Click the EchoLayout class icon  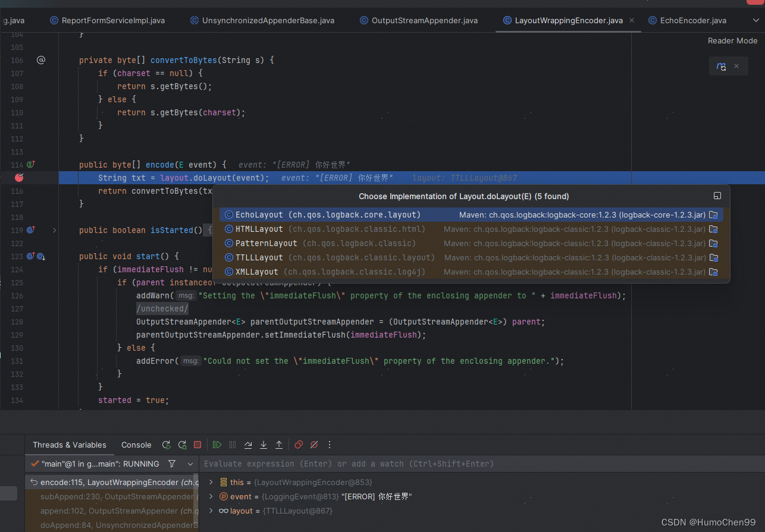coord(229,215)
